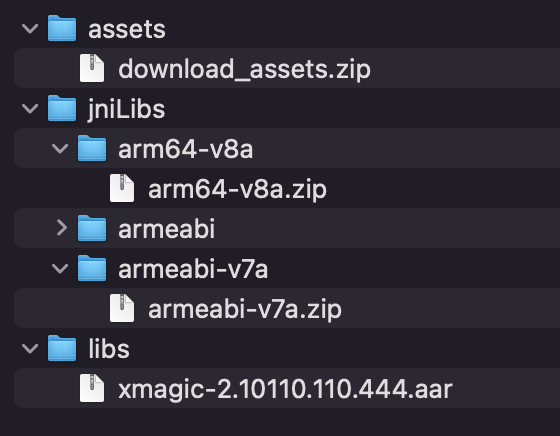
Task: Click the download_assets.zip file icon
Action: point(92,68)
